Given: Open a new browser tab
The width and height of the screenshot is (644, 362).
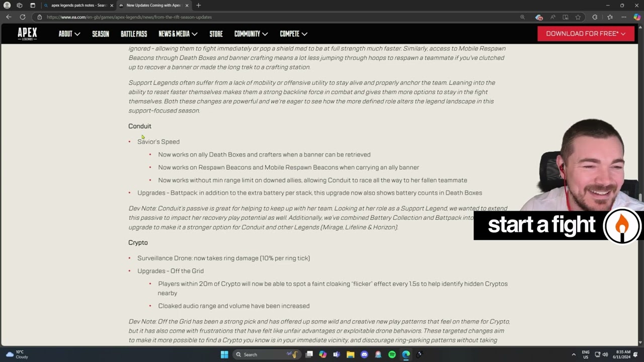Looking at the screenshot, I should click(x=198, y=5).
